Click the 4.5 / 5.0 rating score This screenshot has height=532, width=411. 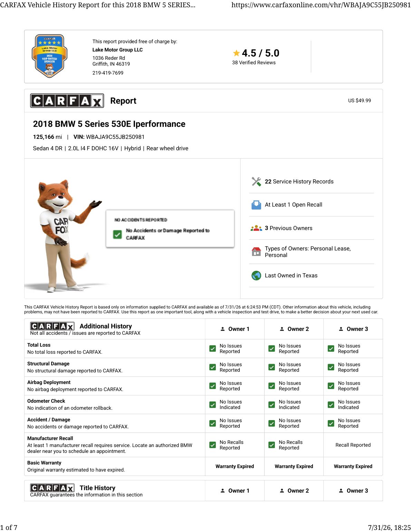point(260,53)
